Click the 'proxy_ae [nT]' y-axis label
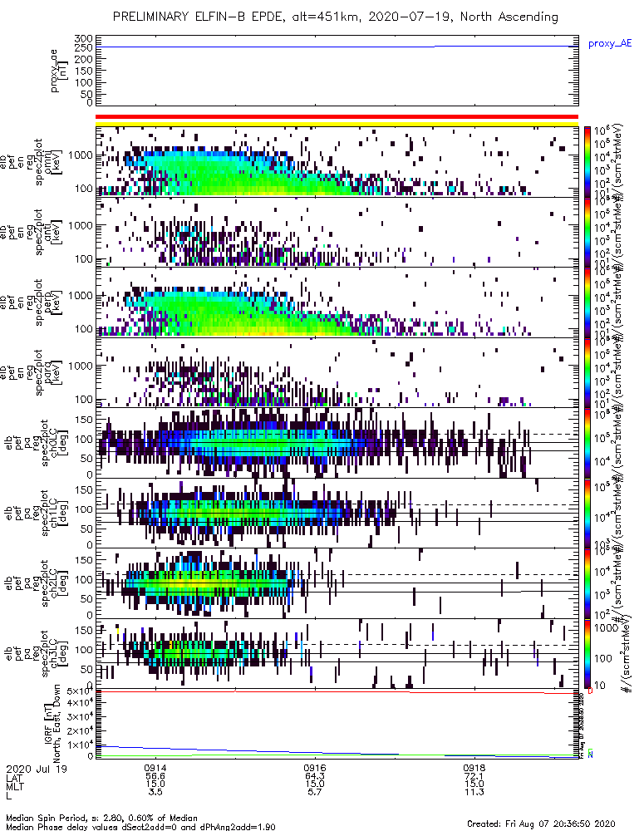644x831 pixels. [59, 71]
